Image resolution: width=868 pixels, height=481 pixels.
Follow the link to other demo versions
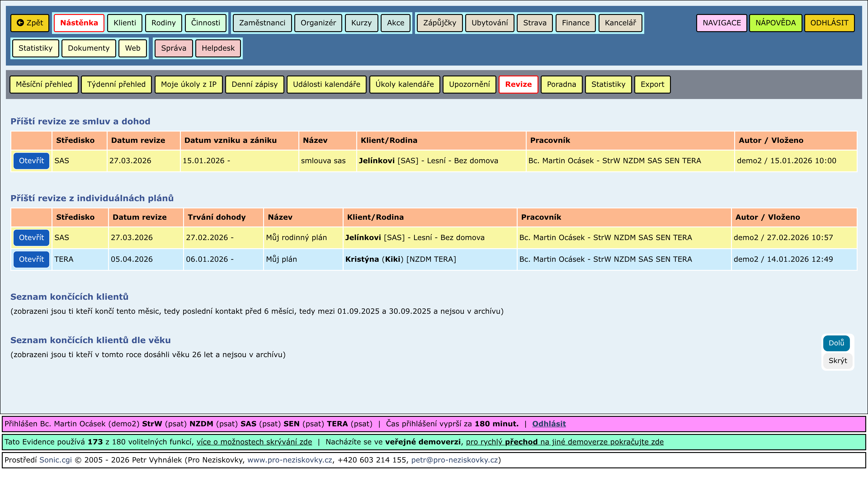coord(564,442)
